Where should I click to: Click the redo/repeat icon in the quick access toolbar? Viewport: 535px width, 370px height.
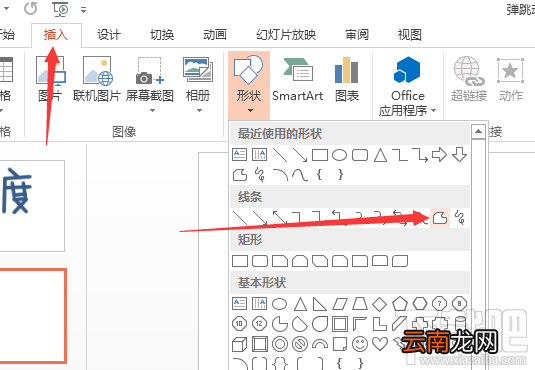[x=31, y=9]
